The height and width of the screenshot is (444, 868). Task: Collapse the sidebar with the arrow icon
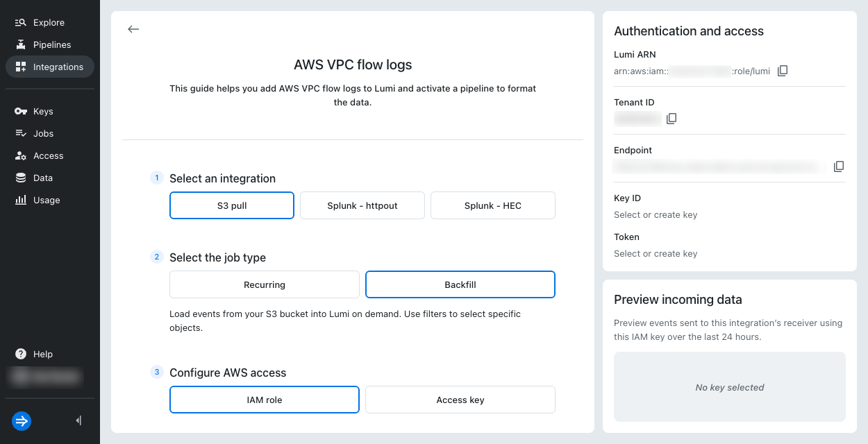(78, 420)
